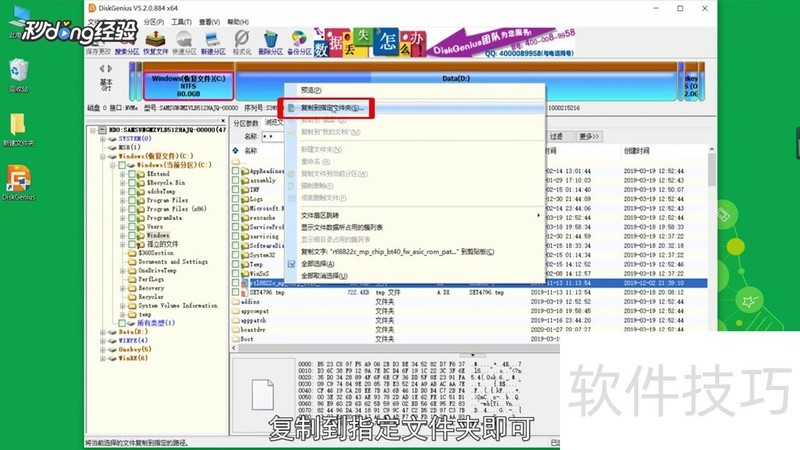Click the previous disk left arrow
This screenshot has width=800, height=450.
coord(102,68)
